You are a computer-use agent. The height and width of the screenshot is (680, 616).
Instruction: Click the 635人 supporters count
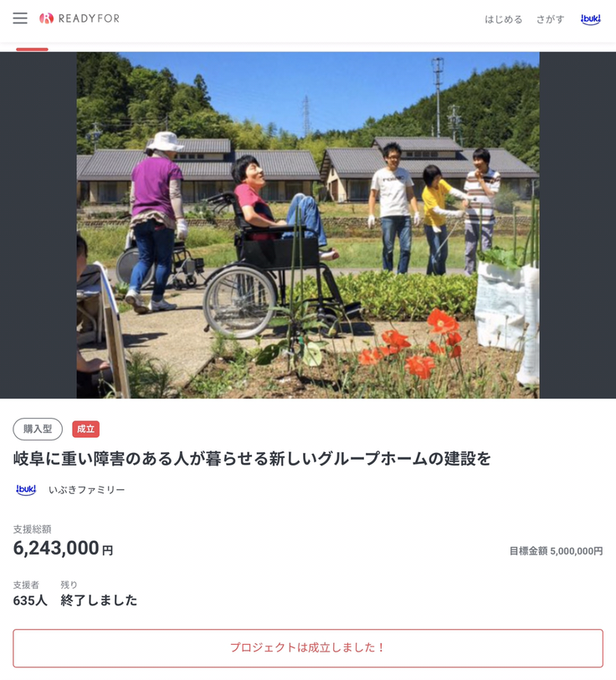[x=30, y=600]
